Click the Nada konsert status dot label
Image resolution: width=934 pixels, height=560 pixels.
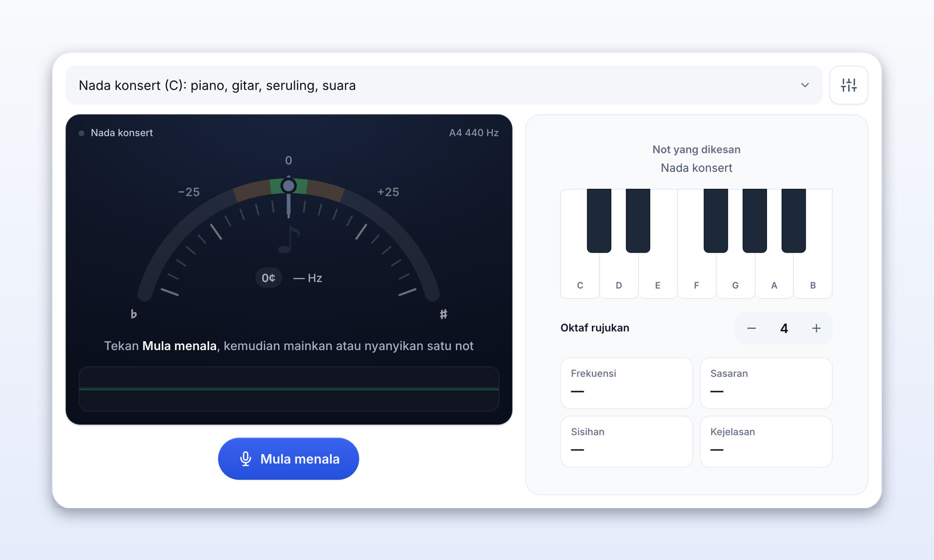(x=116, y=133)
